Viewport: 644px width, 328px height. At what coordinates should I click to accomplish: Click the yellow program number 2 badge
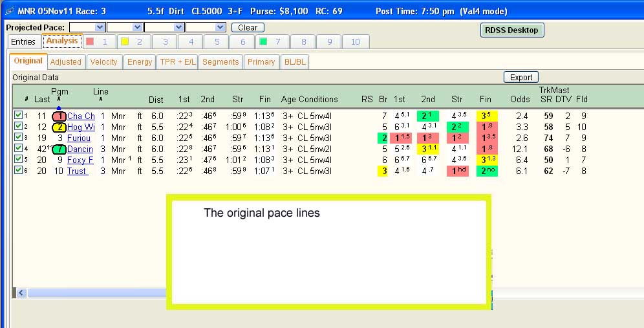point(59,127)
